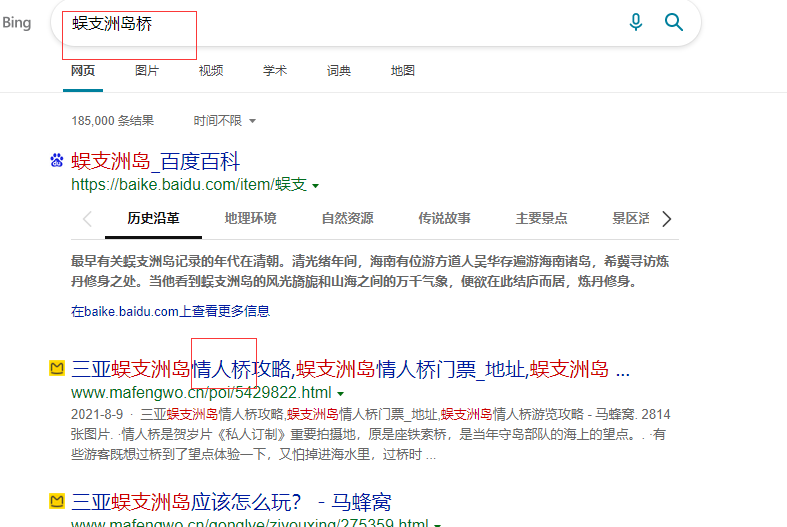The image size is (787, 527).
Task: Select the 传说故事 section tab
Action: point(444,218)
